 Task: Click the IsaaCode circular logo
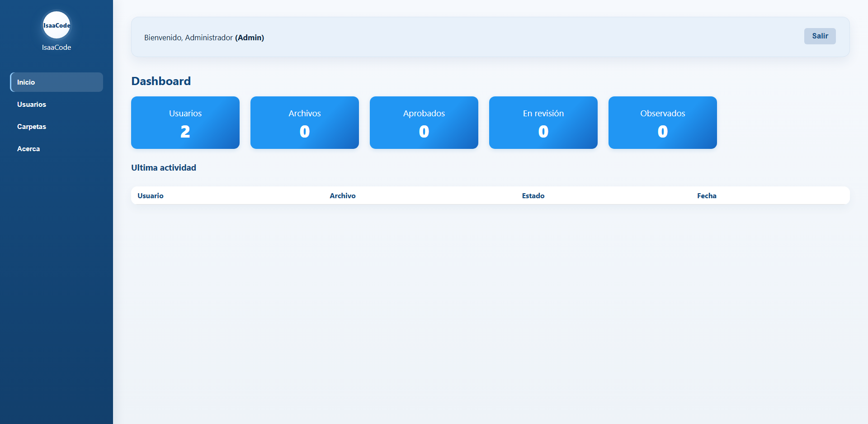point(57,25)
